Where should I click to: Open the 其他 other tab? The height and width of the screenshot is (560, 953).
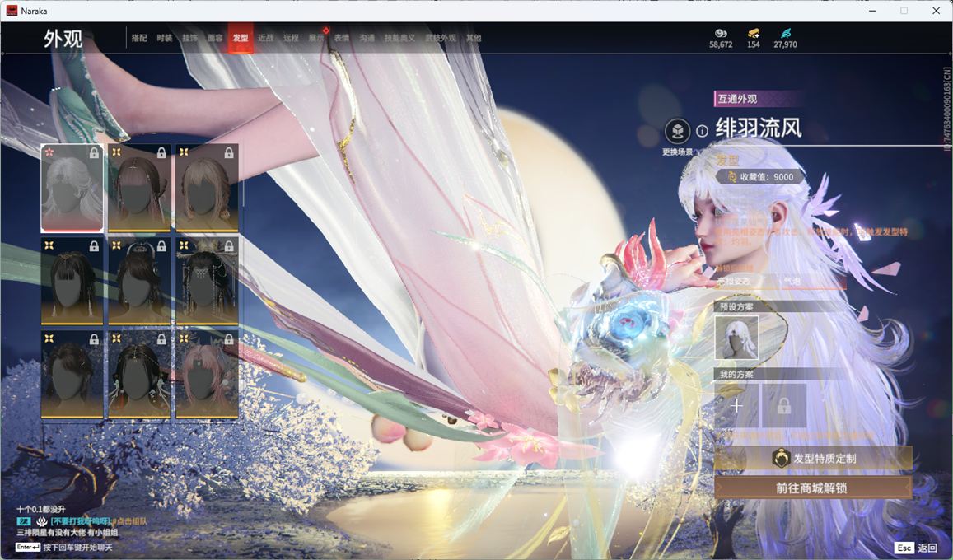pos(474,38)
